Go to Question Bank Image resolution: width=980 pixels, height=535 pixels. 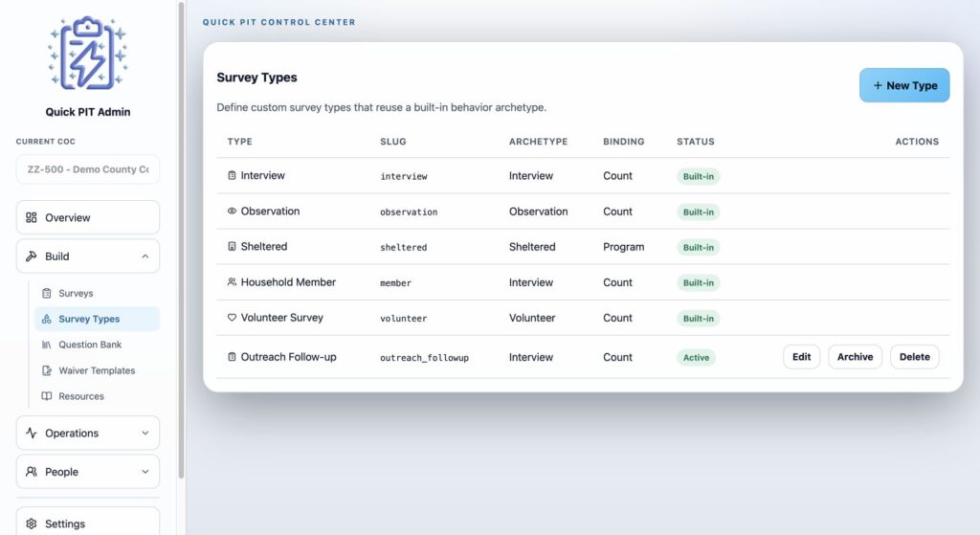(97, 345)
